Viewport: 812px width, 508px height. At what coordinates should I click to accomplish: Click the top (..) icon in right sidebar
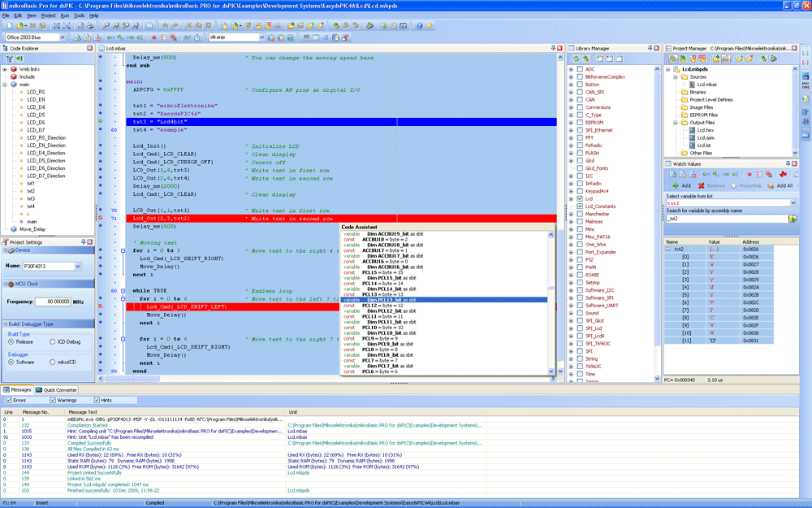(x=806, y=53)
